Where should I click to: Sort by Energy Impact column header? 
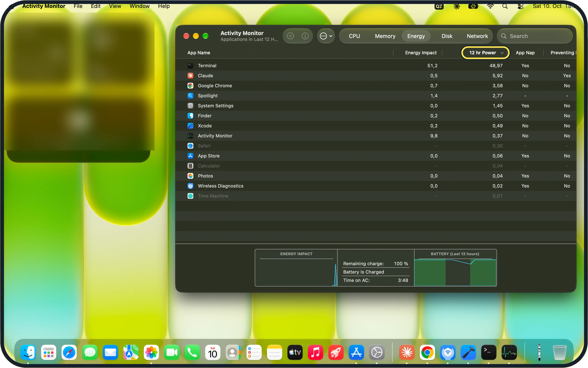421,53
